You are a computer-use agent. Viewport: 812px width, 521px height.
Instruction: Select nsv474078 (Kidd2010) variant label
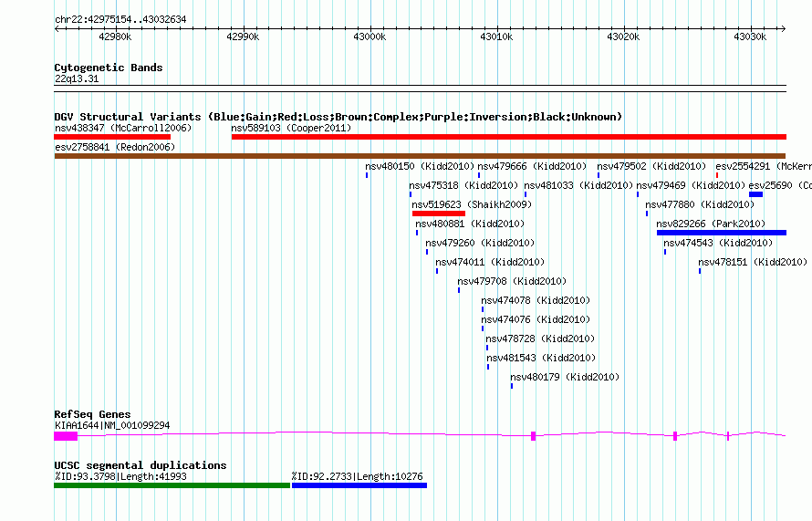click(x=536, y=300)
